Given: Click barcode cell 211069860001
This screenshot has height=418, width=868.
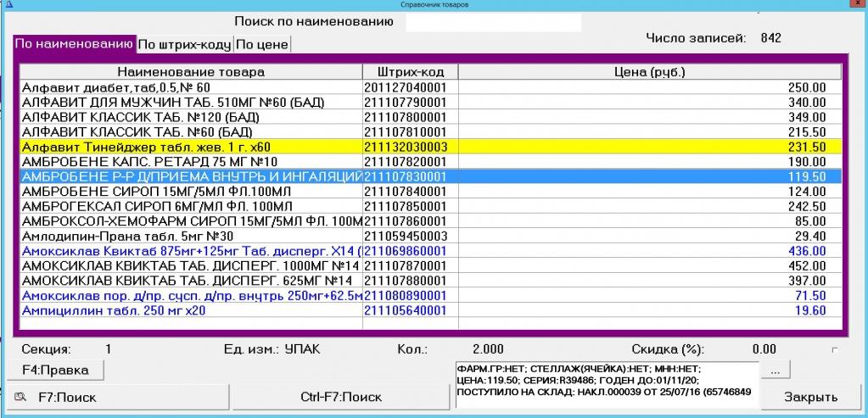Looking at the screenshot, I should (x=410, y=251).
